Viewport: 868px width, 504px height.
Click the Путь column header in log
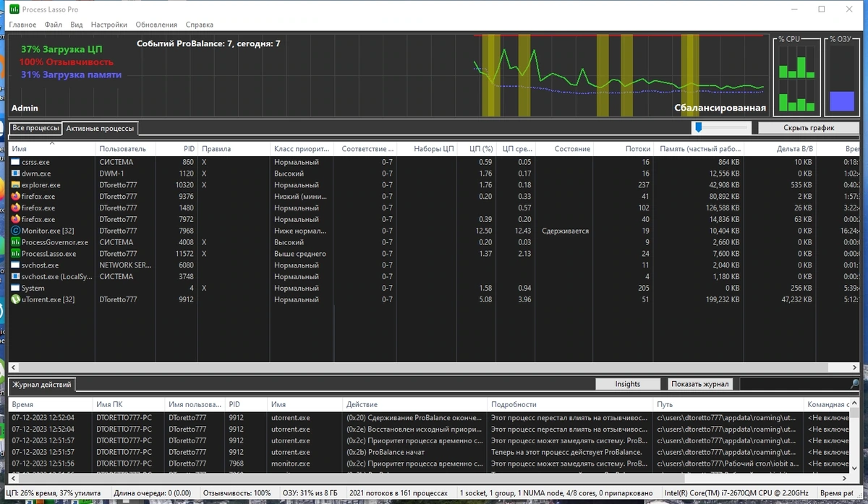tap(728, 404)
